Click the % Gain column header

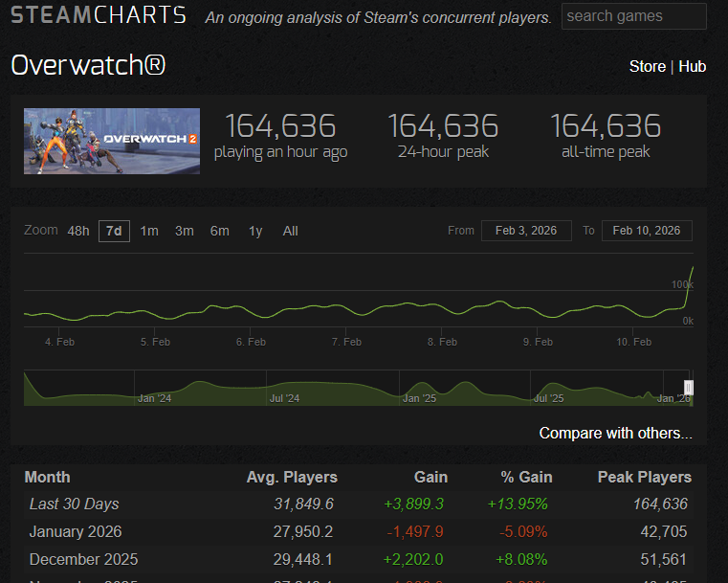526,478
